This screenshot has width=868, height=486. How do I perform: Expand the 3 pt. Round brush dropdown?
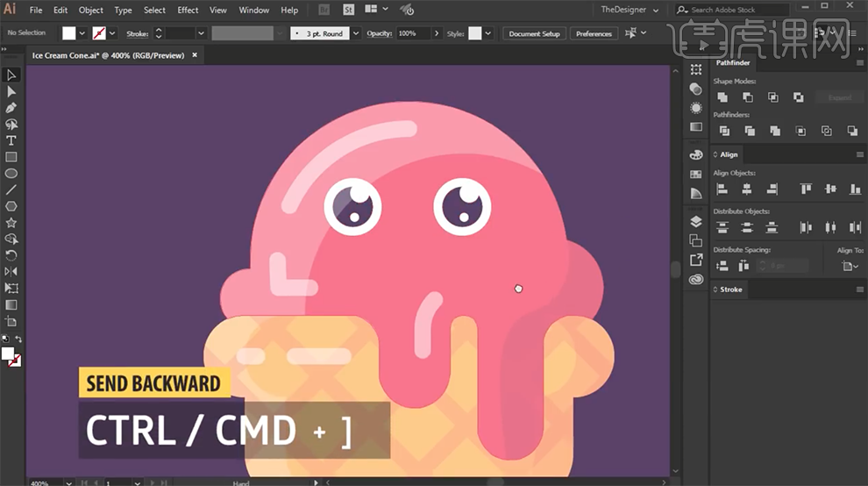click(x=355, y=33)
